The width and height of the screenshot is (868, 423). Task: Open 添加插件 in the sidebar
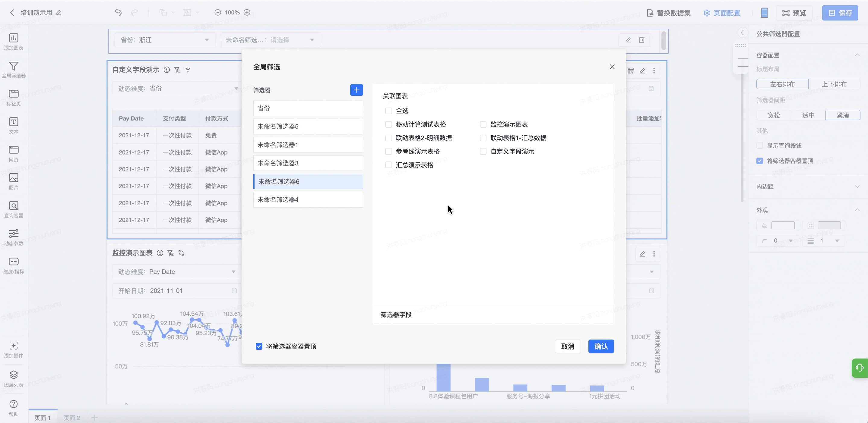point(14,350)
